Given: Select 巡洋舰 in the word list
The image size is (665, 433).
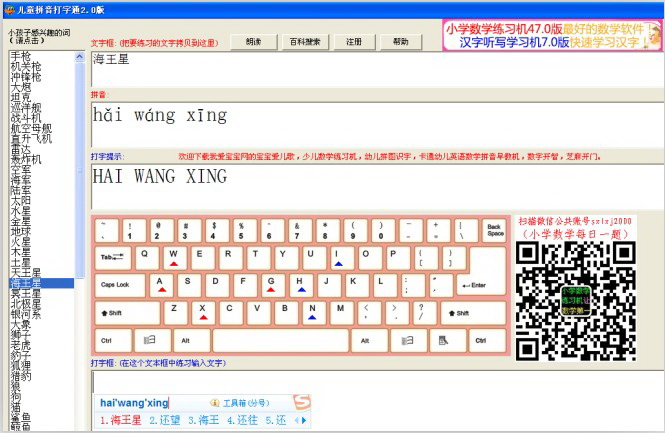Looking at the screenshot, I should (x=26, y=108).
